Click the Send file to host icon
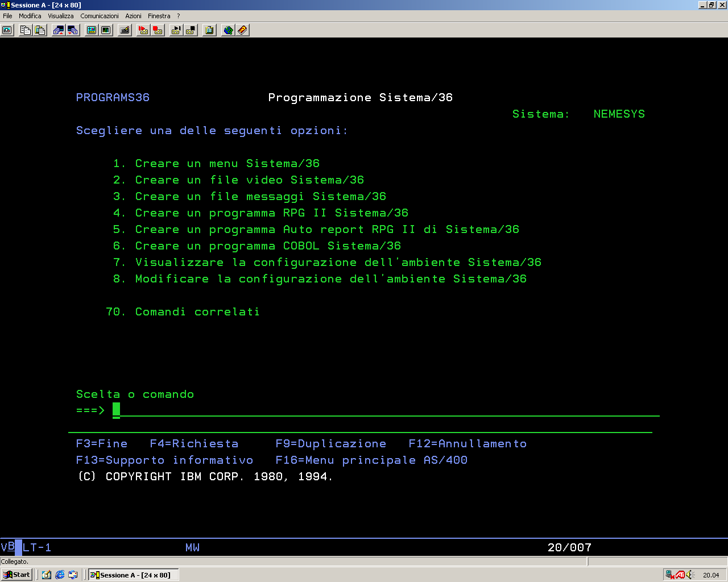Viewport: 728px width, 582px height. click(59, 30)
